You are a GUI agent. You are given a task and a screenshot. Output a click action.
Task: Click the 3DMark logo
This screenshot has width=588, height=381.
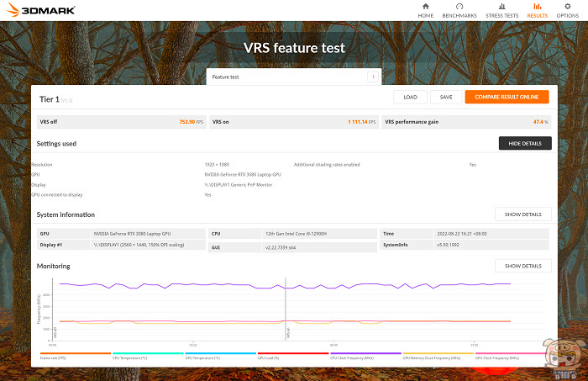click(40, 10)
